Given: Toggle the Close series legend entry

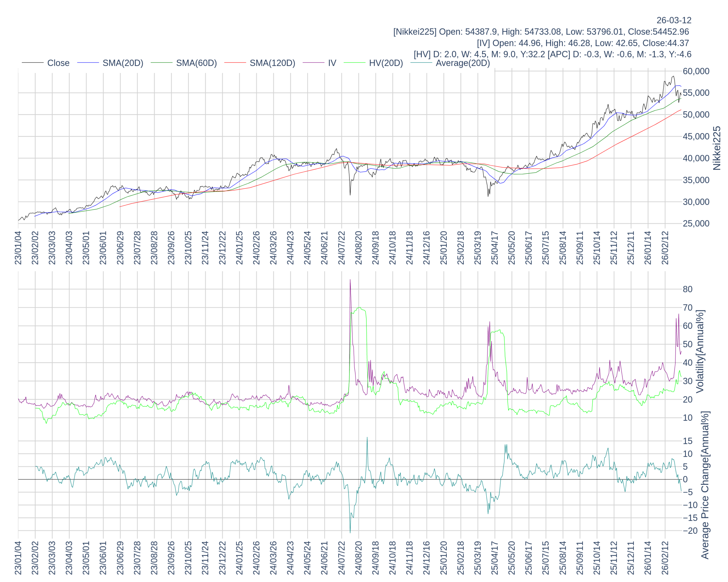Looking at the screenshot, I should [58, 63].
